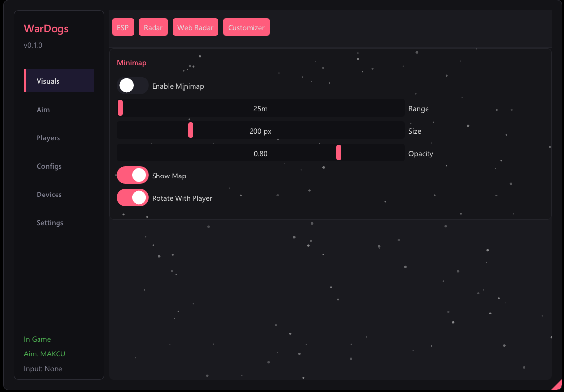Turn off the Show Map toggle
The width and height of the screenshot is (564, 392).
pyautogui.click(x=133, y=175)
